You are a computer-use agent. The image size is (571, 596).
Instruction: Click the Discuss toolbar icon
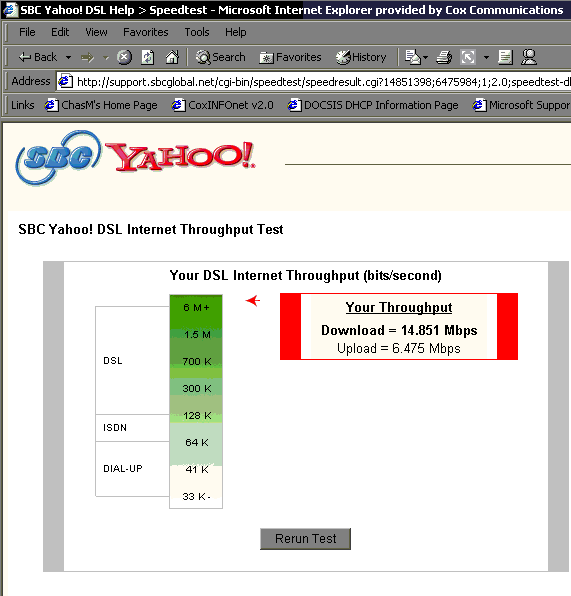[x=505, y=57]
